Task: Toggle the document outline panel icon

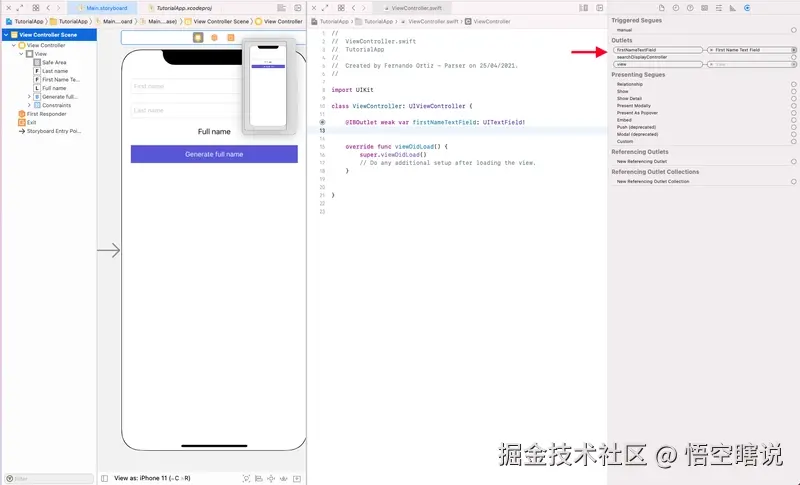Action: click(105, 478)
